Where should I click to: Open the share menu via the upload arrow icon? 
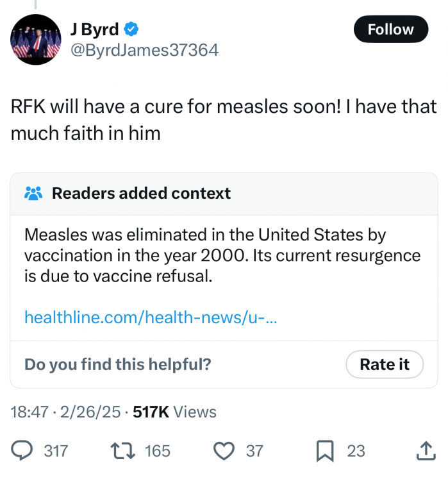click(x=425, y=451)
